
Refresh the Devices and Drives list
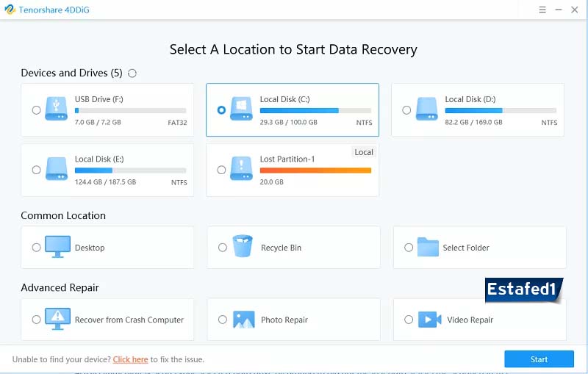click(132, 73)
